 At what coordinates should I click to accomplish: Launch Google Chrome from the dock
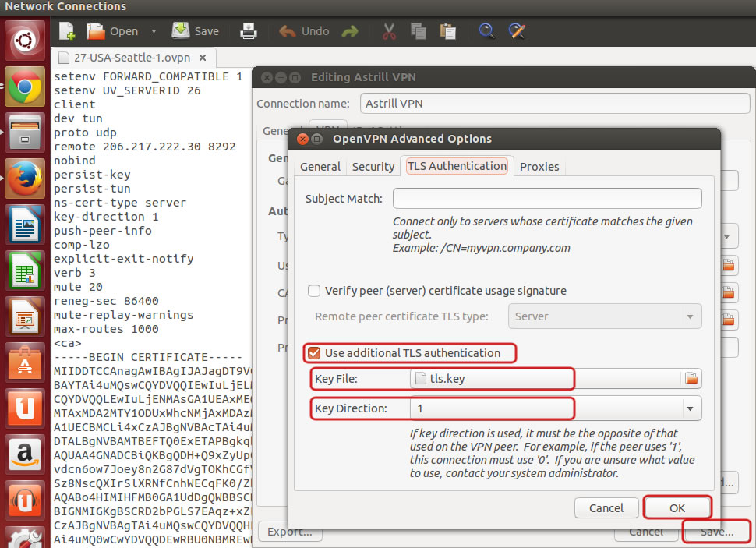pyautogui.click(x=25, y=87)
